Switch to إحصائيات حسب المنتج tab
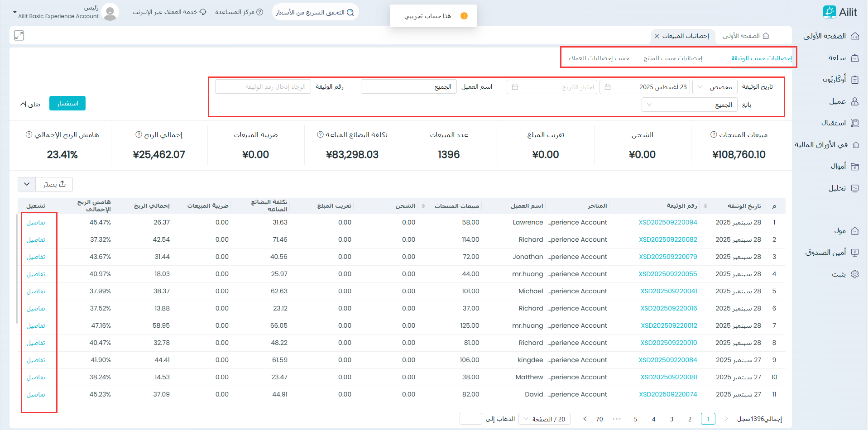The height and width of the screenshot is (430, 868). [x=673, y=58]
